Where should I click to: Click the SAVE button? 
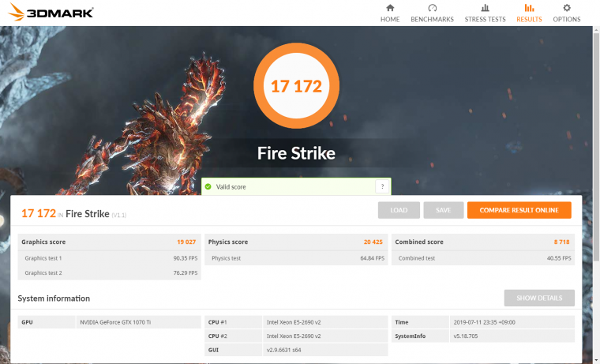[443, 210]
